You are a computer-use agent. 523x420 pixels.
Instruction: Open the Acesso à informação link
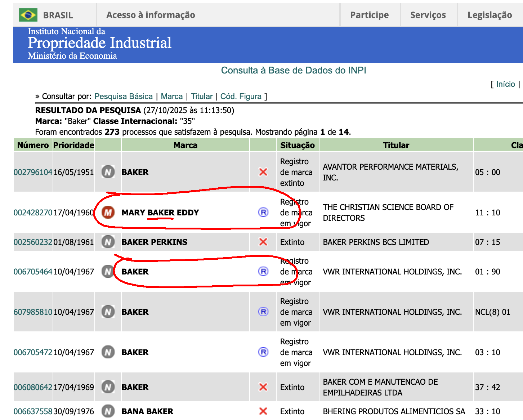click(151, 15)
